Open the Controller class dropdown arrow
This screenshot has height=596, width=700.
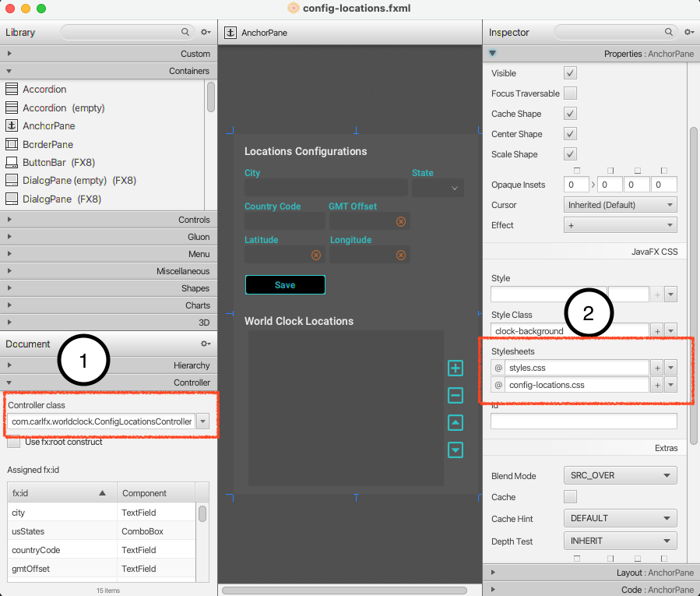(202, 421)
